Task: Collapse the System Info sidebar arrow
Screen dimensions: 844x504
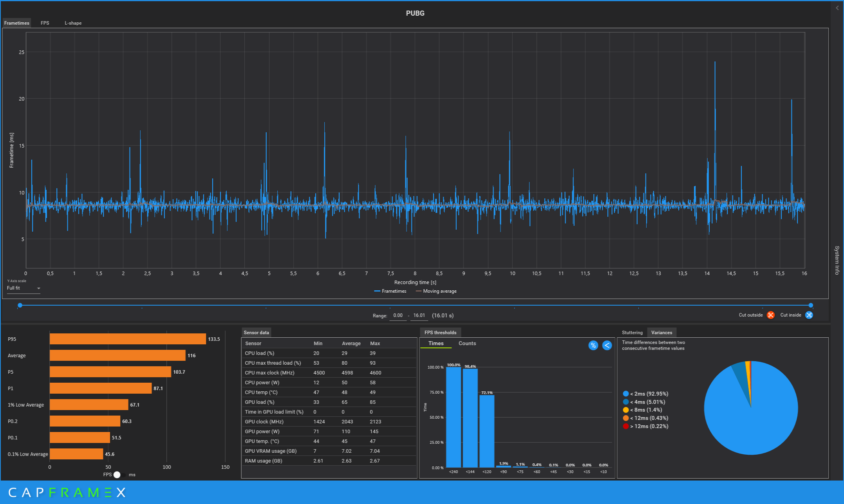Action: (x=837, y=8)
